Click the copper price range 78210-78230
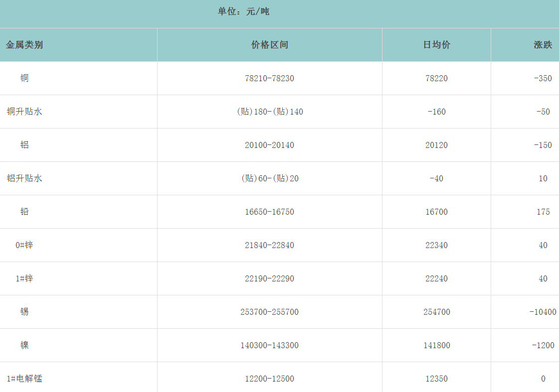 (x=269, y=78)
